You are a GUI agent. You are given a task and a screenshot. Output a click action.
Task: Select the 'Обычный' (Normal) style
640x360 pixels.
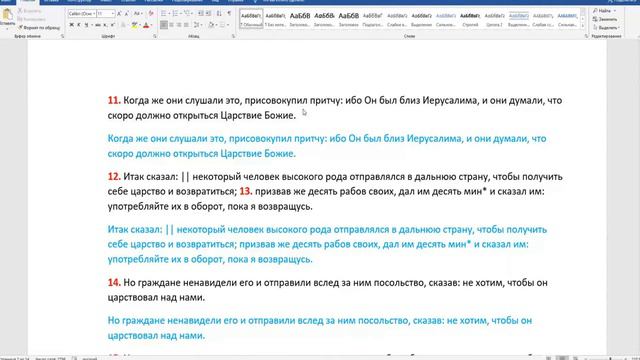tap(251, 19)
